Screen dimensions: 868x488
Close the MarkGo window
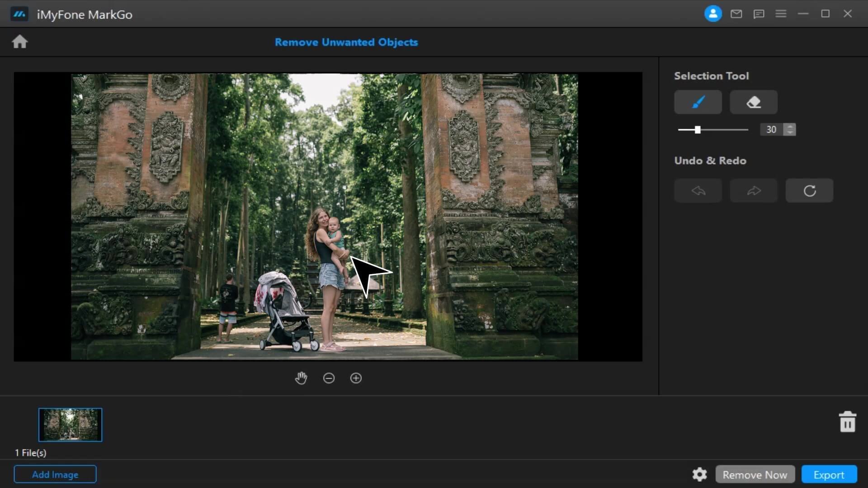point(848,14)
